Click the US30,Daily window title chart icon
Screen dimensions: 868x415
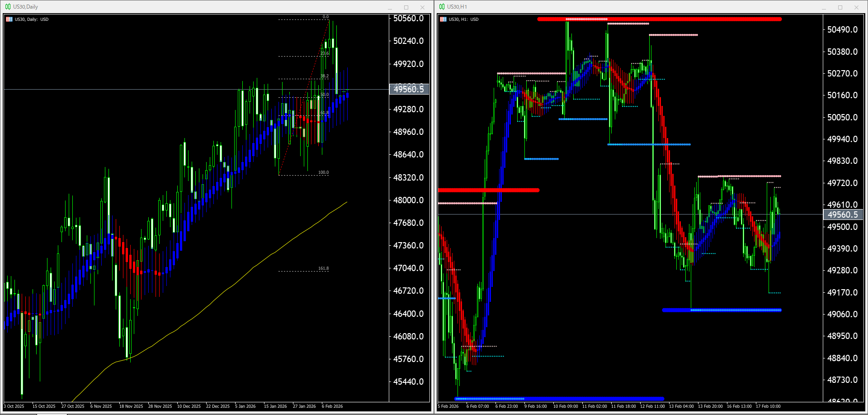tap(8, 7)
